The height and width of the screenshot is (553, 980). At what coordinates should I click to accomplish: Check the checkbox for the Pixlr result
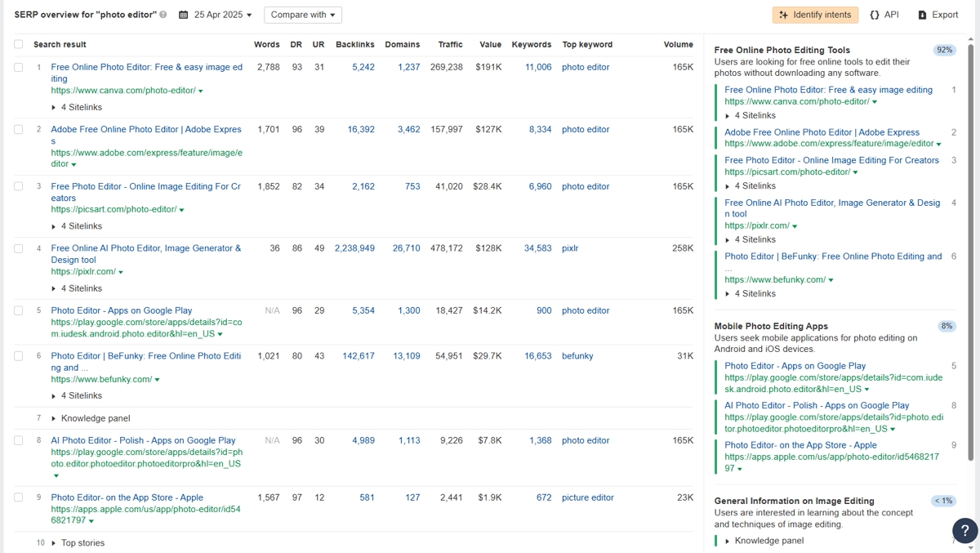[20, 248]
